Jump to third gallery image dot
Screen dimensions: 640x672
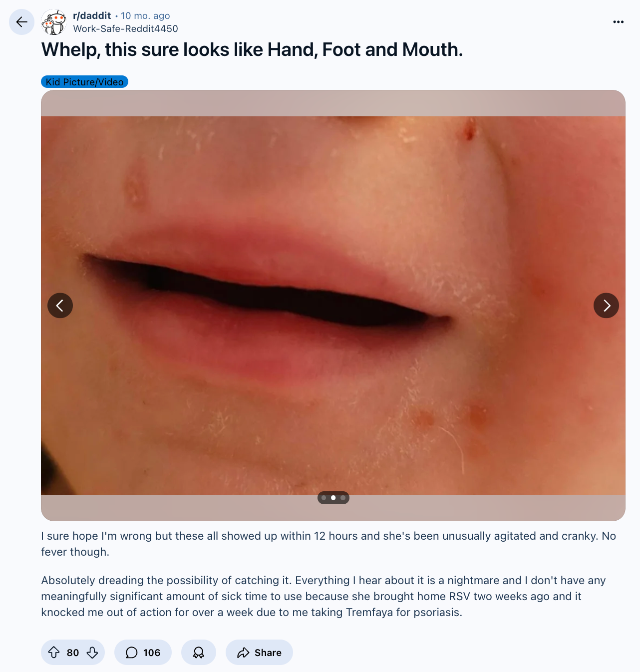[343, 498]
